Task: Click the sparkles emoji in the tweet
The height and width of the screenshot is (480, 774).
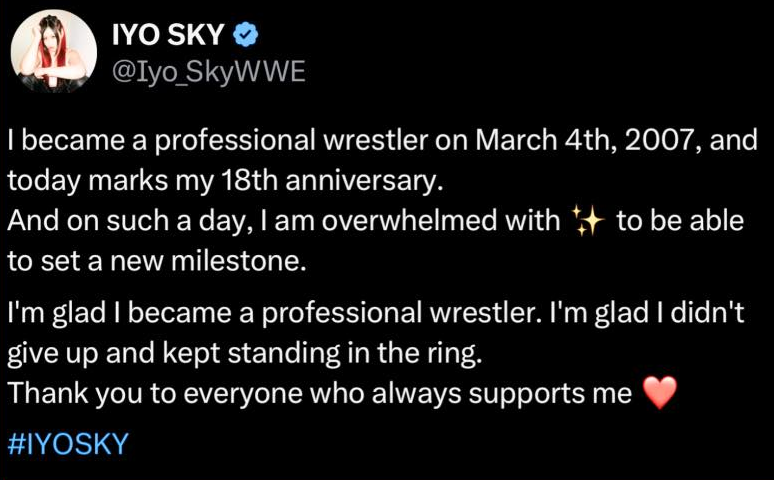Action: [587, 221]
